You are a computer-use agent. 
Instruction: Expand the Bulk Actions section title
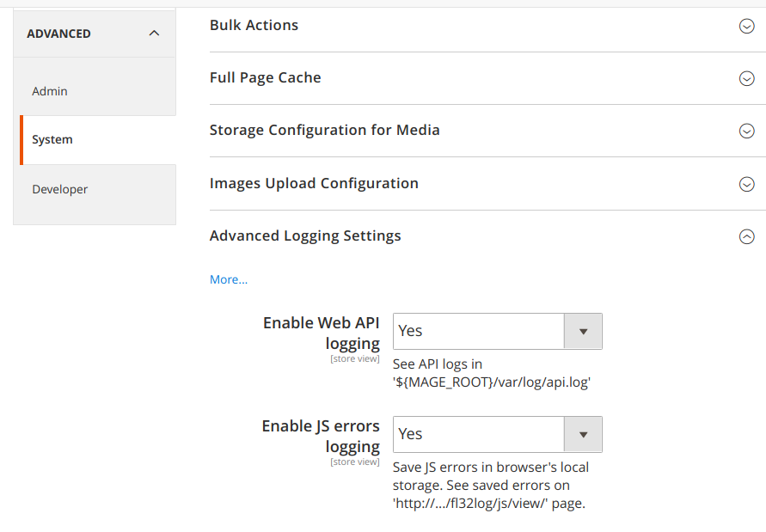254,25
